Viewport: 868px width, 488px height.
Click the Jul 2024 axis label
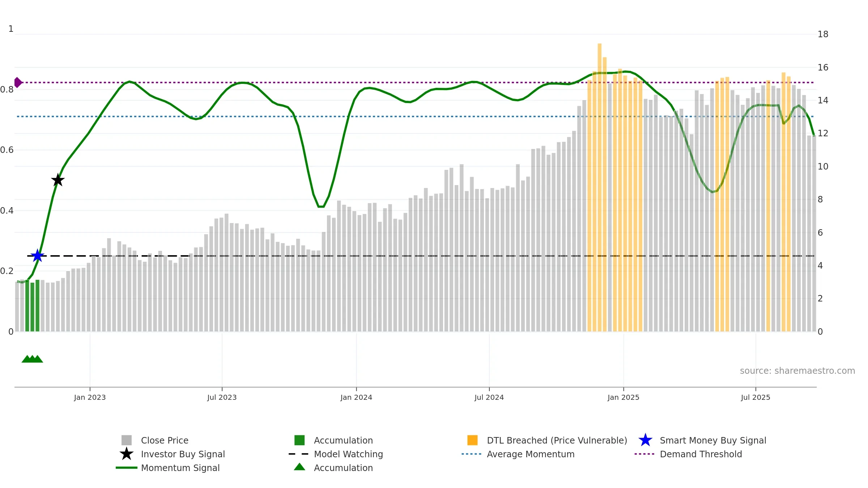[x=489, y=397]
